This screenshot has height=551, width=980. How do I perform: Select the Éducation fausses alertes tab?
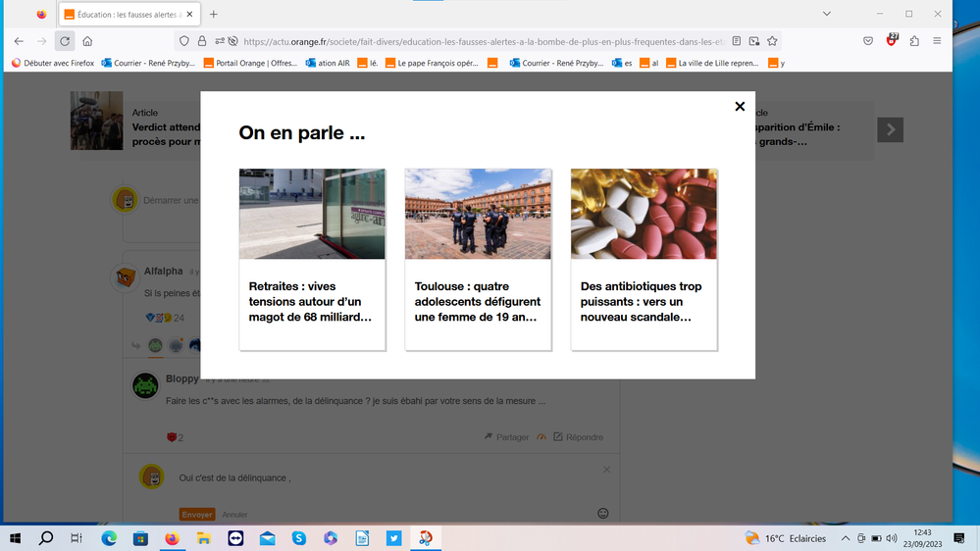coord(129,15)
